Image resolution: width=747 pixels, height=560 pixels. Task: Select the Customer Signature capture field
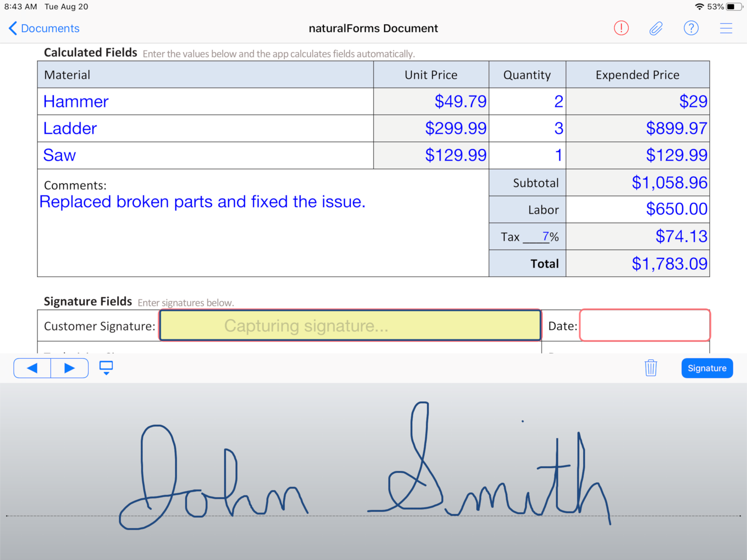(350, 325)
